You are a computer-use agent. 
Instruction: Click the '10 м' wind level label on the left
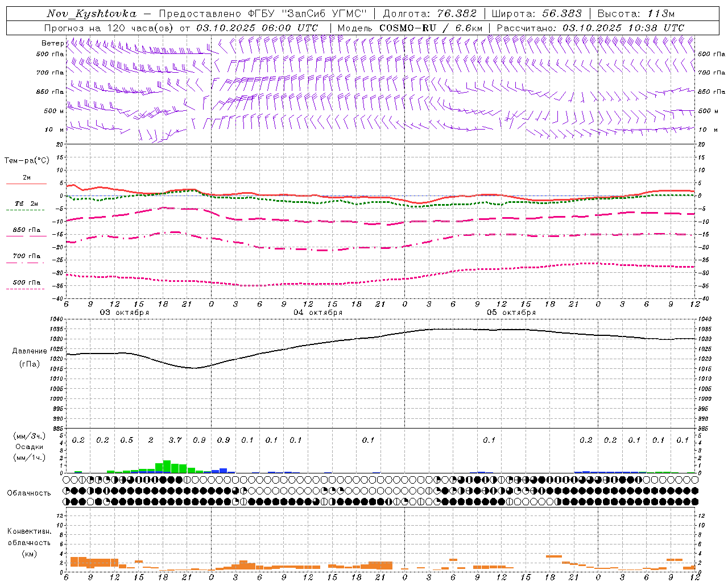pos(54,130)
